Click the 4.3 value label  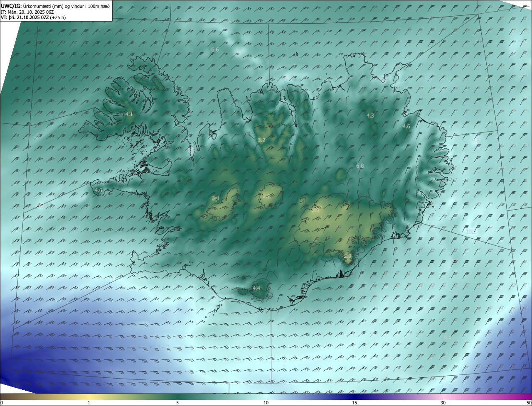(x=370, y=116)
